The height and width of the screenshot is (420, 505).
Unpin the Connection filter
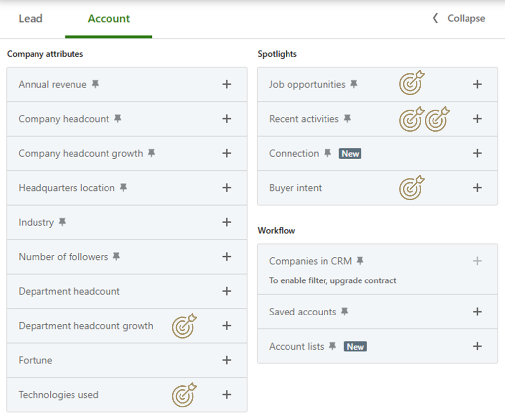(x=327, y=153)
